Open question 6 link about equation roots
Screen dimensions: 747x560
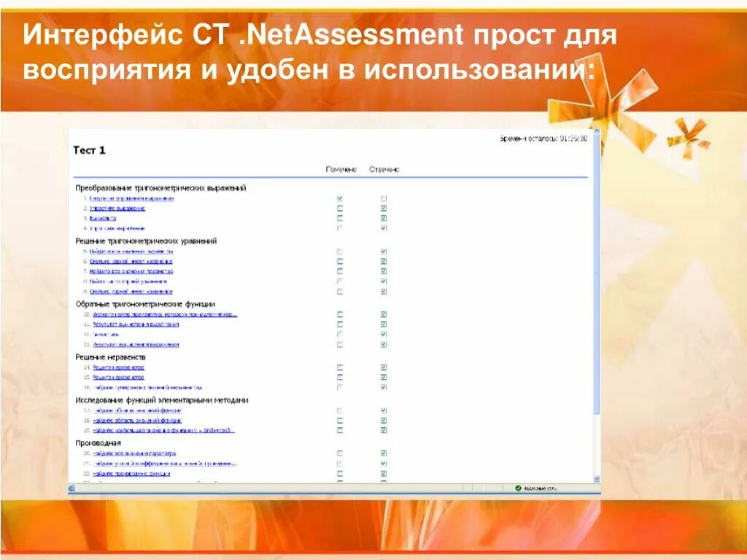tap(131, 262)
